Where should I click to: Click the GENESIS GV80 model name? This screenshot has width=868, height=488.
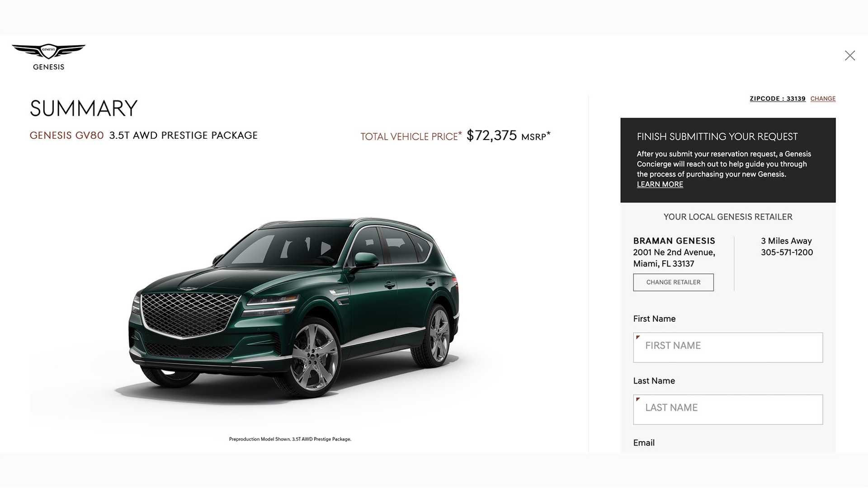(66, 135)
